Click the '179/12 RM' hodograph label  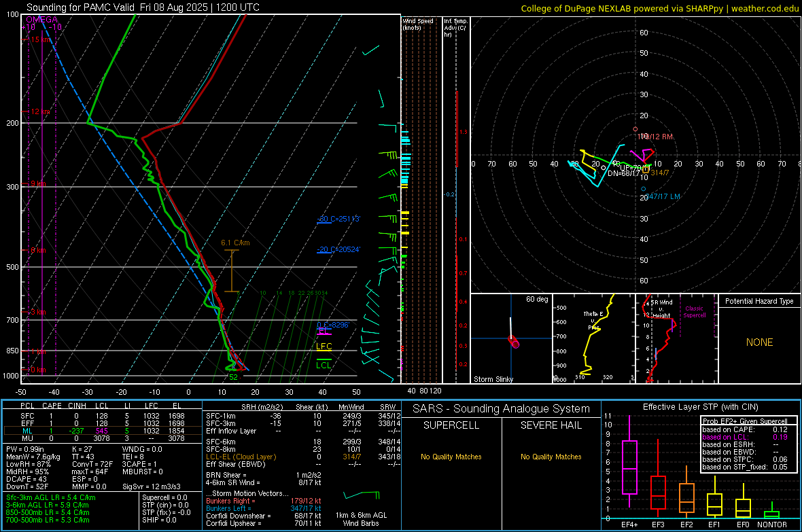pyautogui.click(x=655, y=137)
